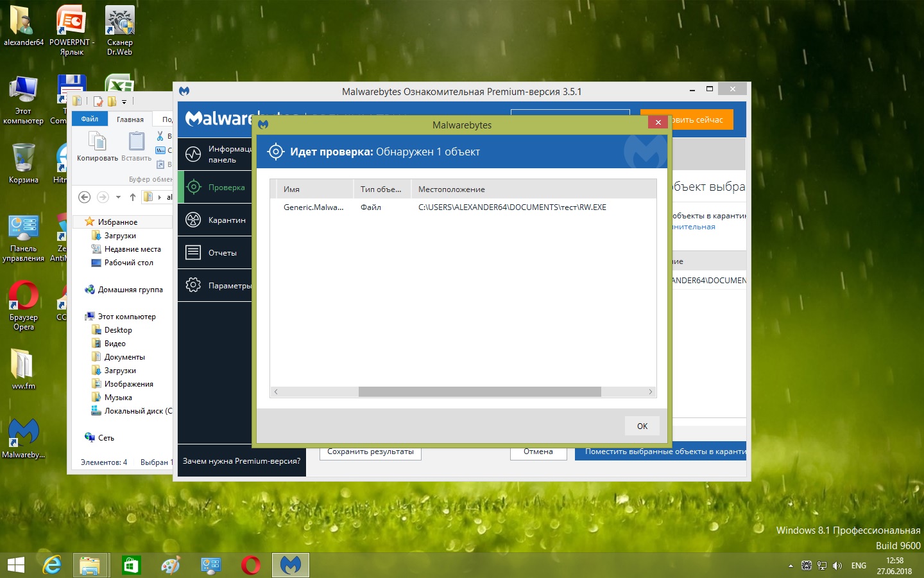This screenshot has height=578, width=924.
Task: Click the network tray icon
Action: 822,566
